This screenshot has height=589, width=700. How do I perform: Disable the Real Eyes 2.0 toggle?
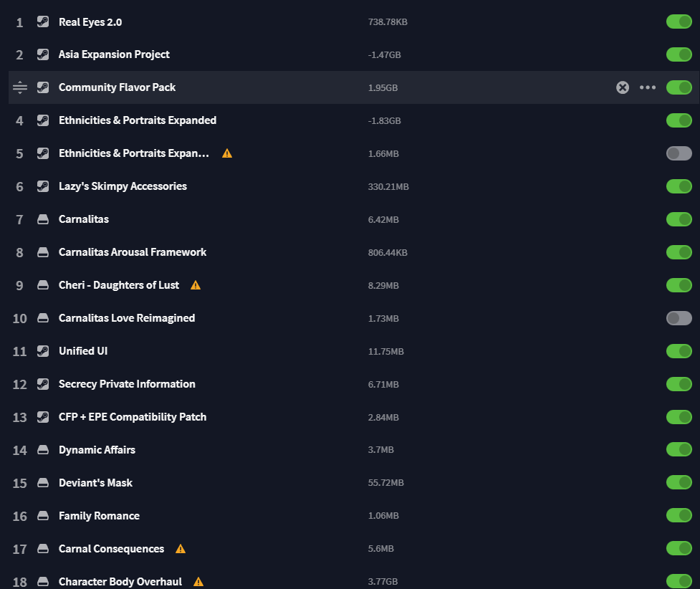(x=679, y=21)
